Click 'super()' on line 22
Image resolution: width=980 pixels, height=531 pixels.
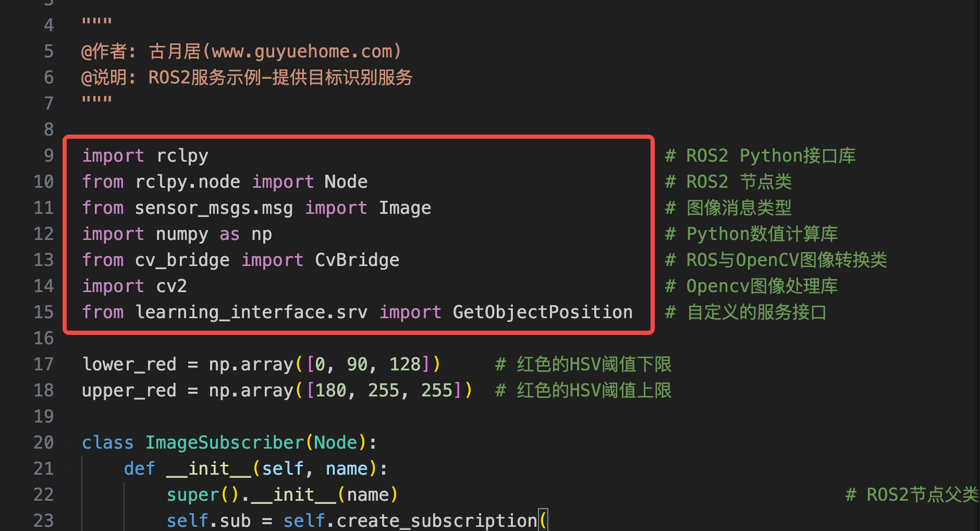(x=203, y=495)
